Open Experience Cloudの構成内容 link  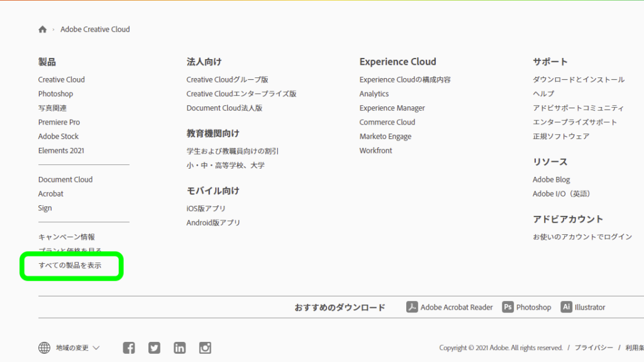pyautogui.click(x=405, y=79)
